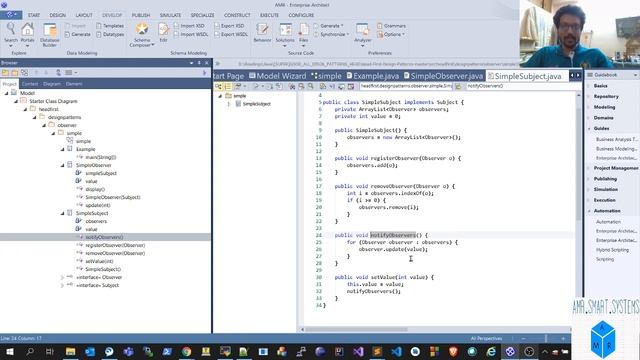
Task: Collapse the Example class node
Action: tap(62, 149)
